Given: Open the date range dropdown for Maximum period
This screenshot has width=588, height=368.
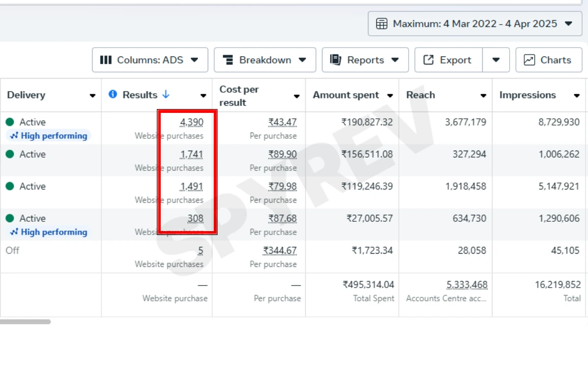Looking at the screenshot, I should 568,24.
